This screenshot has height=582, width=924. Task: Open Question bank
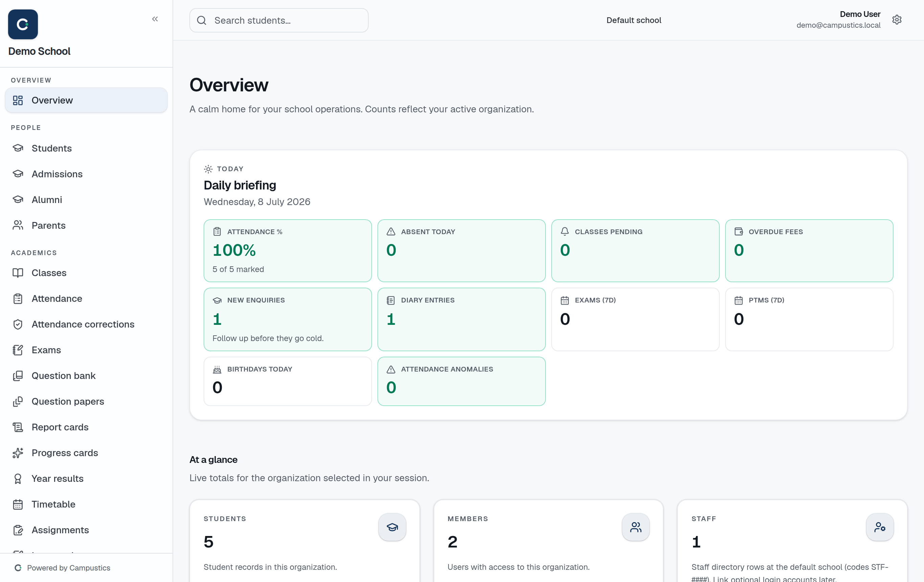[86, 376]
